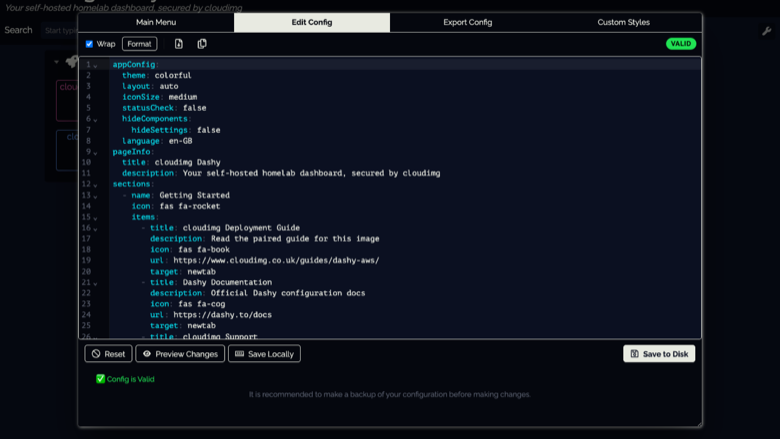Click the 'icon: fas fa-book' line
This screenshot has width=780, height=439.
190,250
